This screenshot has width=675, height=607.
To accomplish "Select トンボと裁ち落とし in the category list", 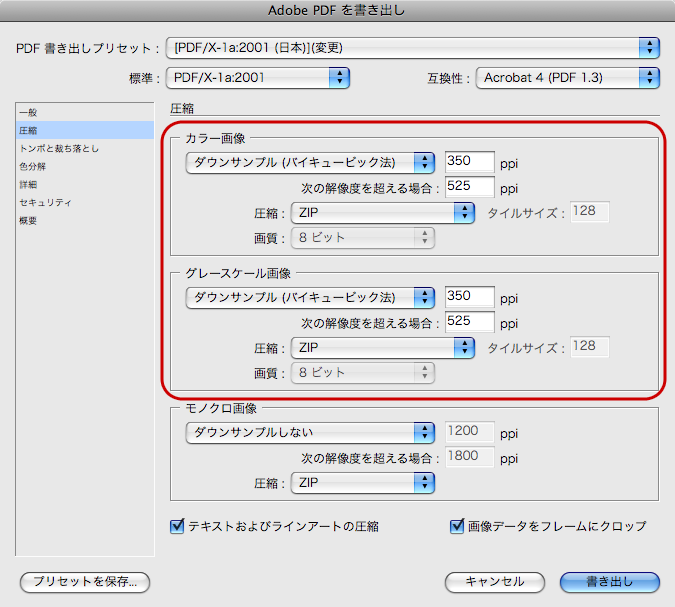I will [85, 149].
